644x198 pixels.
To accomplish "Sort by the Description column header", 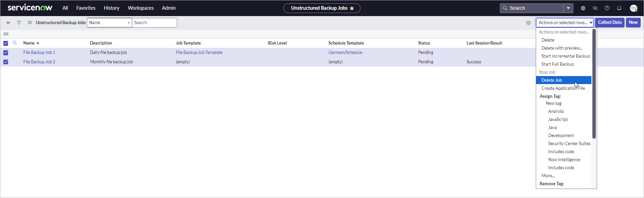I will 101,43.
